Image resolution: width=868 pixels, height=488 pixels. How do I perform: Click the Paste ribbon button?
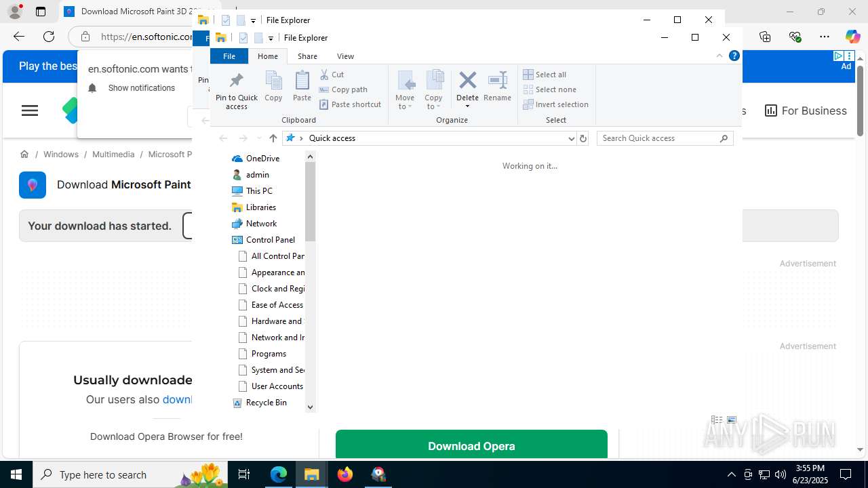302,87
